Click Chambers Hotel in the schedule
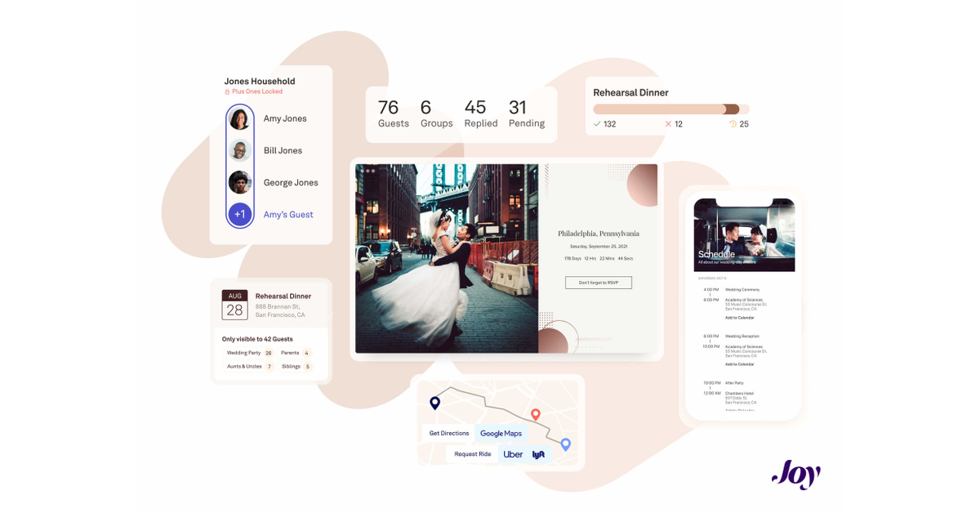 tap(739, 393)
